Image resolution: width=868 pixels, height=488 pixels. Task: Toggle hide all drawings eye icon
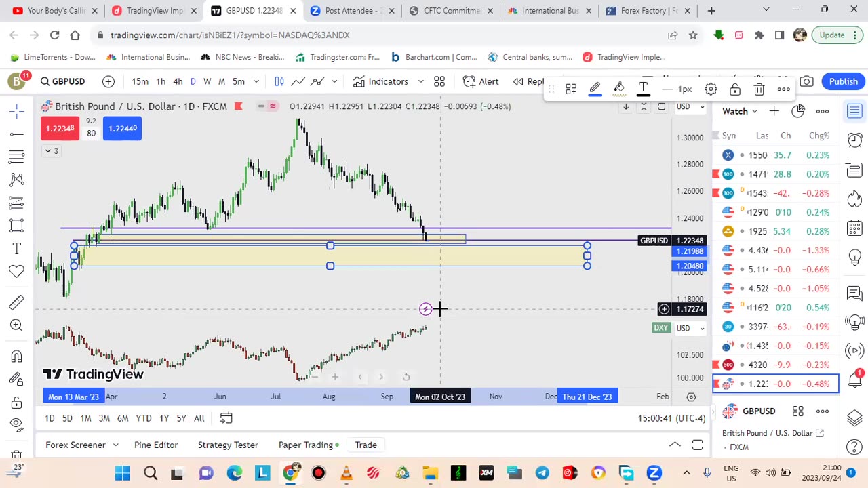pos(17,425)
